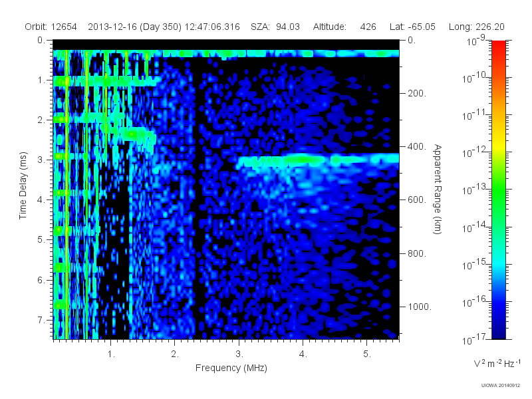This screenshot has height=399, width=532.
Task: Click the 7. tick on the time delay axis
Action: 41,320
